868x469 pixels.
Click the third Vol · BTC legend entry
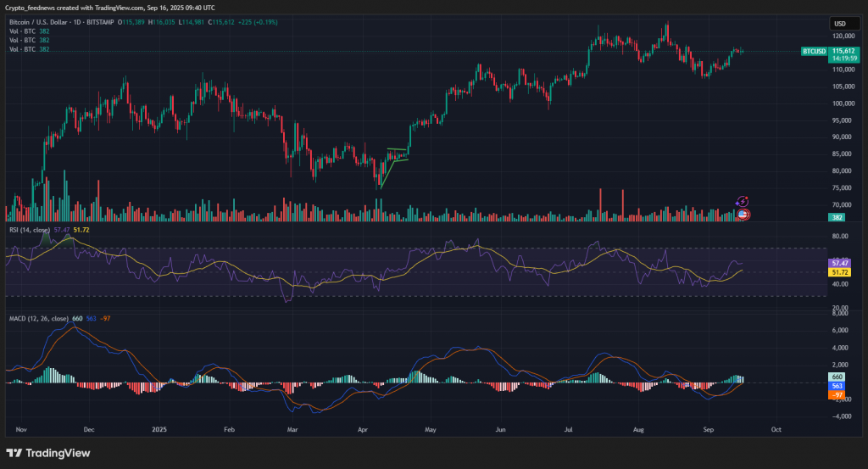tap(21, 49)
